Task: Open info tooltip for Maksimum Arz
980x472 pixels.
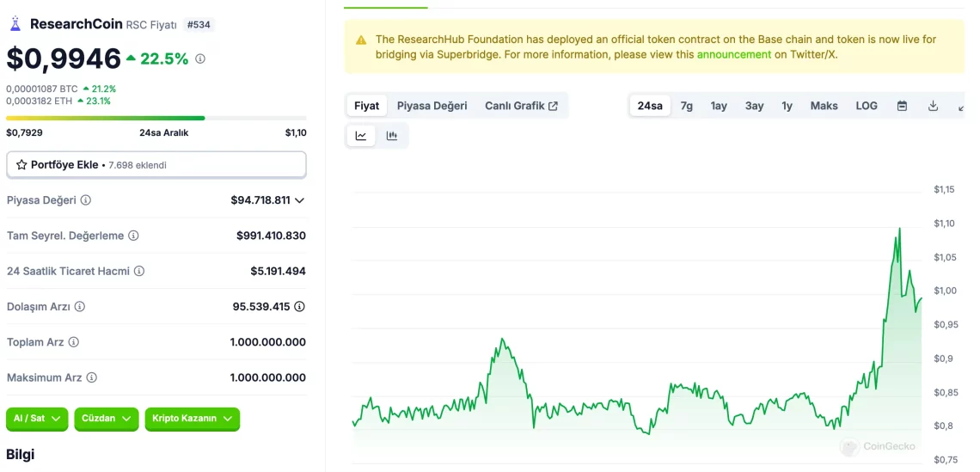Action: [92, 377]
